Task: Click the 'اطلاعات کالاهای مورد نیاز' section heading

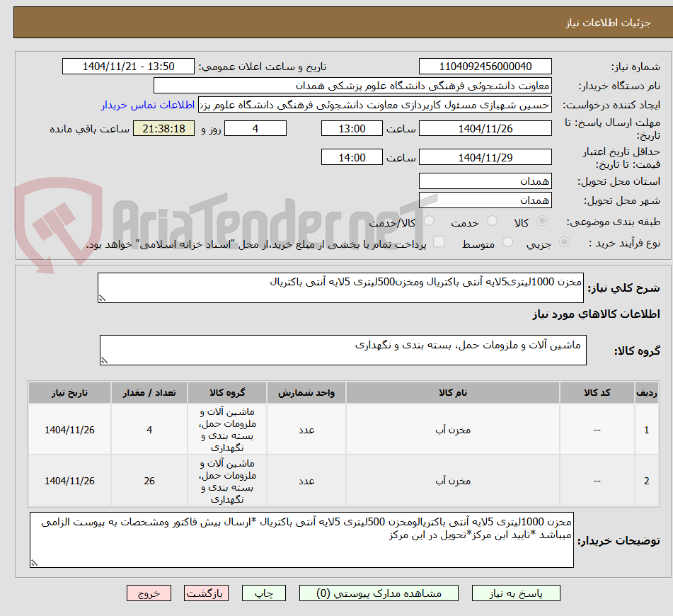Action: (x=596, y=314)
